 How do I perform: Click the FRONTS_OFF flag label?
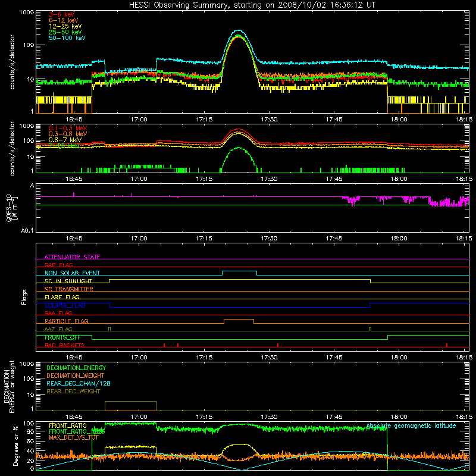(x=62, y=337)
